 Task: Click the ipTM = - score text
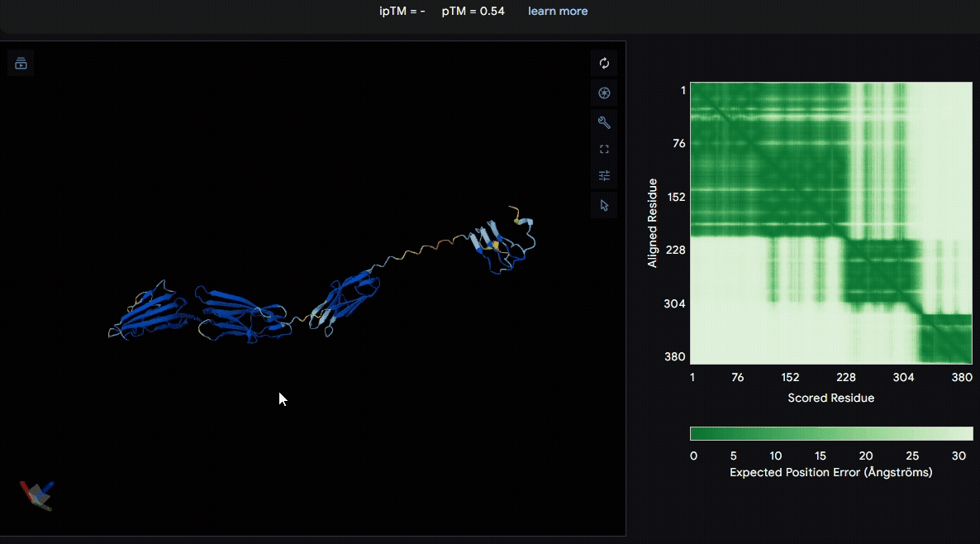[402, 11]
